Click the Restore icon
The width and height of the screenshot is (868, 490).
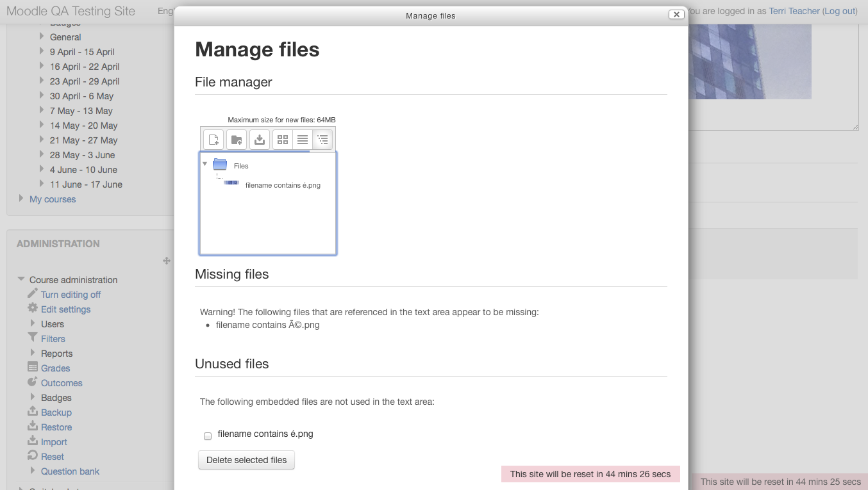(33, 426)
